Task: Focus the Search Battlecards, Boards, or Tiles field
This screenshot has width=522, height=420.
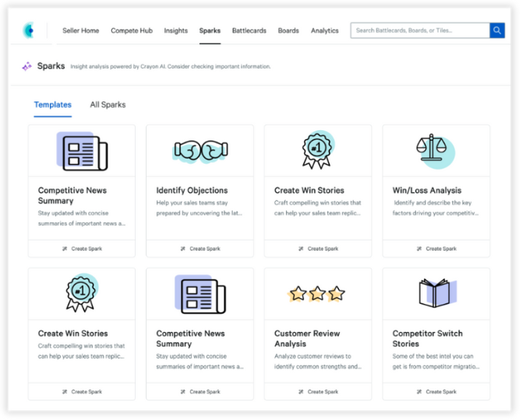Action: tap(419, 30)
